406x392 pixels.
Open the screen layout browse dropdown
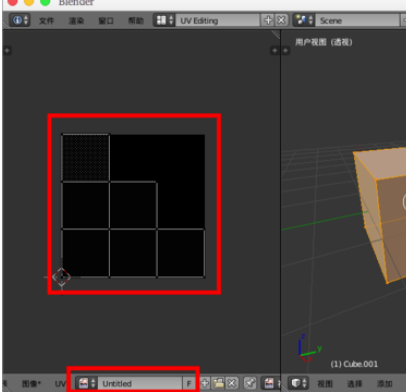[164, 20]
